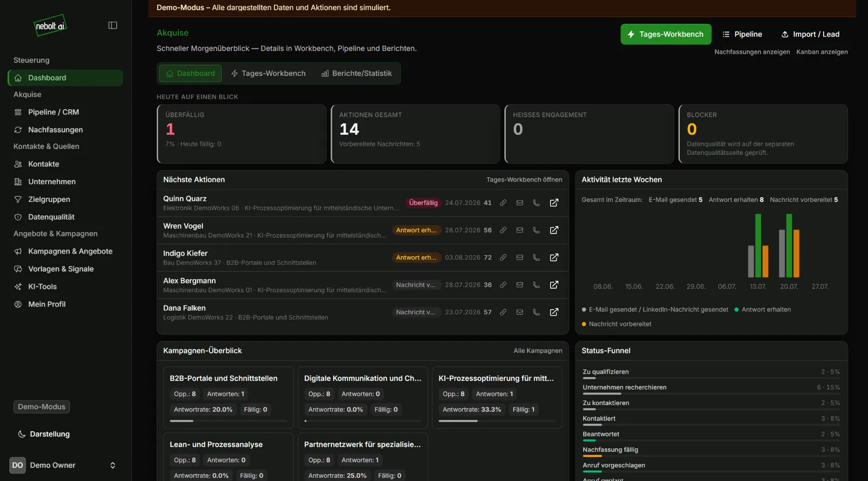Click the Nachfassung fällig funnel row

tap(711, 451)
